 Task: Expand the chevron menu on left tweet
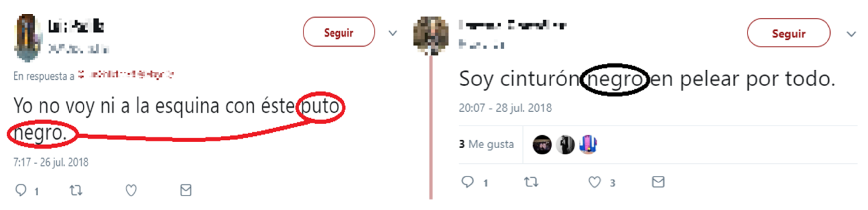pos(393,33)
